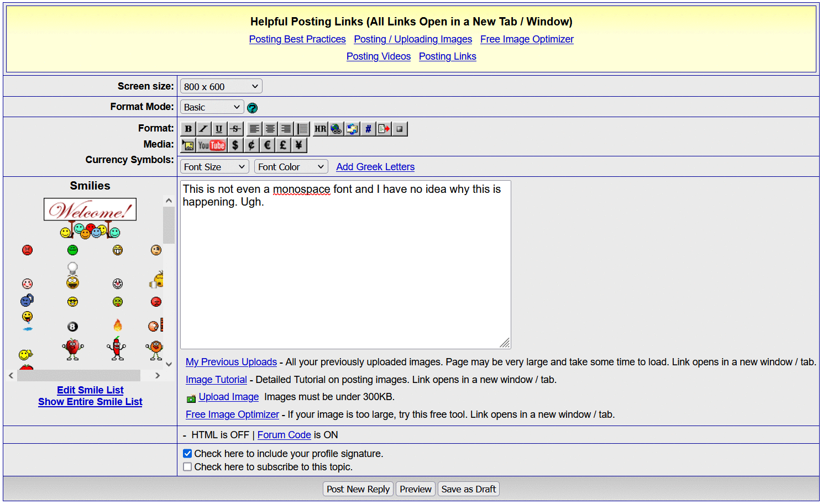Open the Font Size dropdown
Viewport: 823px width, 504px height.
point(214,166)
